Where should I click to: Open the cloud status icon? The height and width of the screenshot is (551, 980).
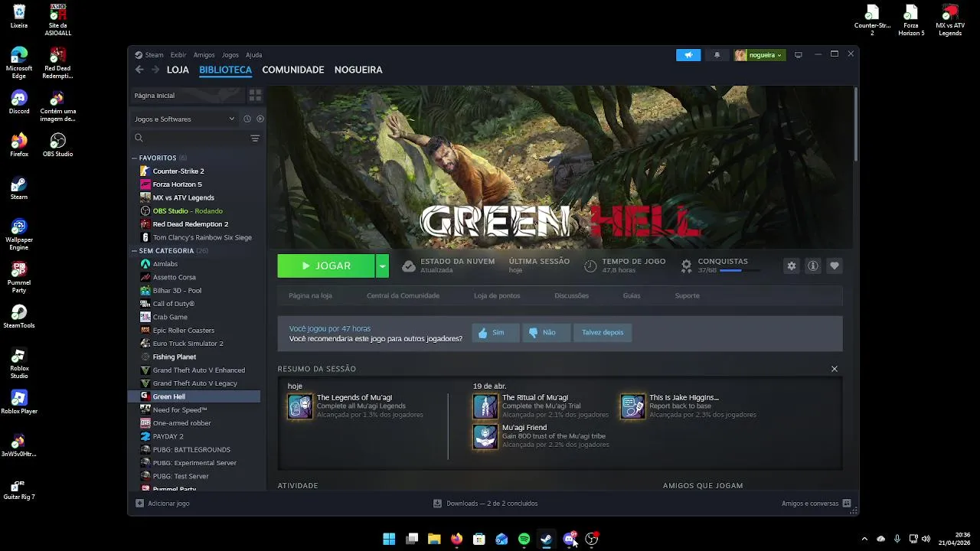tap(409, 266)
